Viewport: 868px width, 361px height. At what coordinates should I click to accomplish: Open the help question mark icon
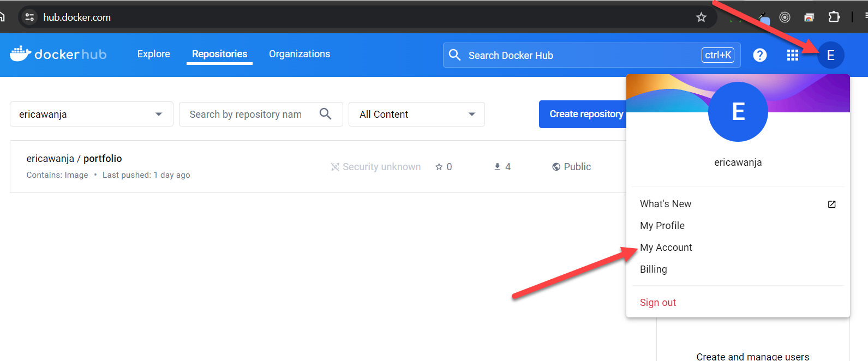(760, 55)
